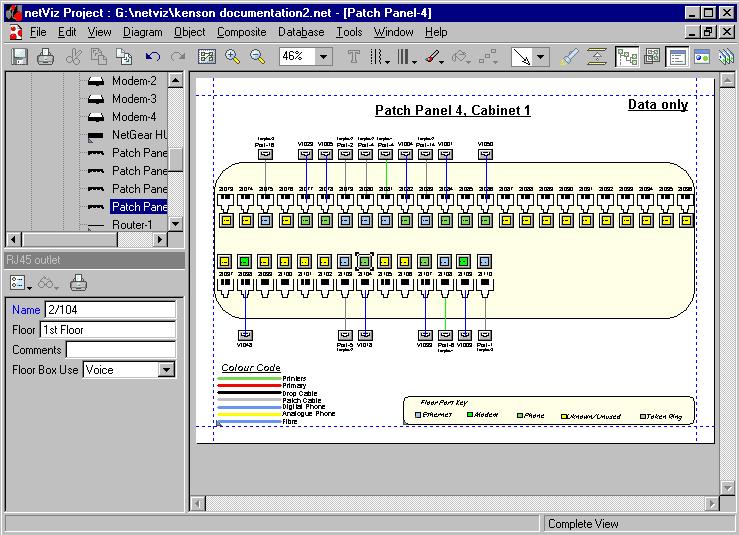This screenshot has height=535, width=739.
Task: Open the Help menu
Action: [x=436, y=32]
